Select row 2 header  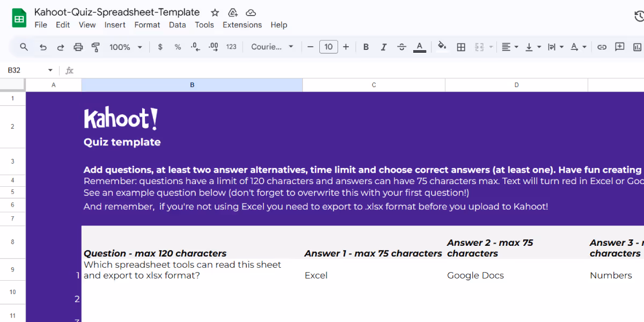point(12,127)
